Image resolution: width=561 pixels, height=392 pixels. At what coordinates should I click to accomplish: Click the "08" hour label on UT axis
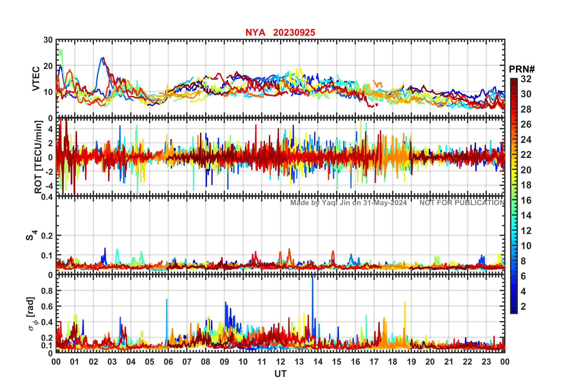click(206, 362)
